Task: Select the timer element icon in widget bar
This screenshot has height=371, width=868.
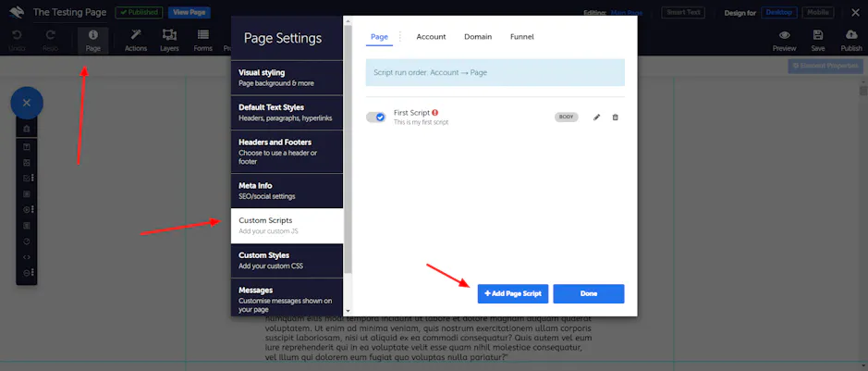Action: 27,241
